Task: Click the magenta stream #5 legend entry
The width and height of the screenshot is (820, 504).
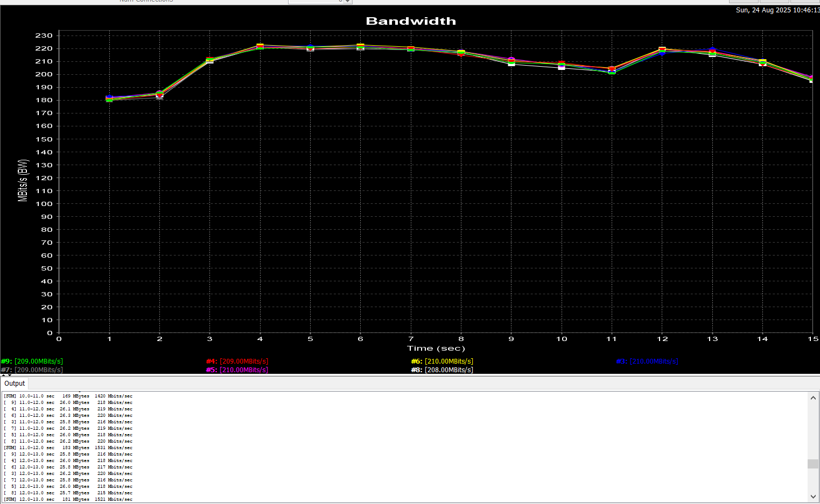Action: [x=237, y=370]
